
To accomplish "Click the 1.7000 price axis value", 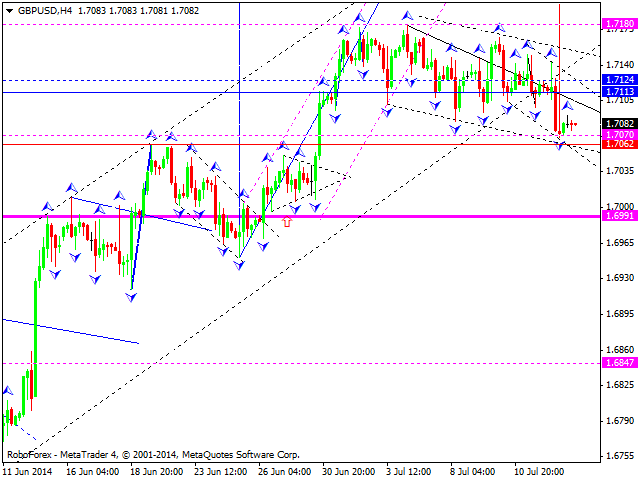I will 619,206.
